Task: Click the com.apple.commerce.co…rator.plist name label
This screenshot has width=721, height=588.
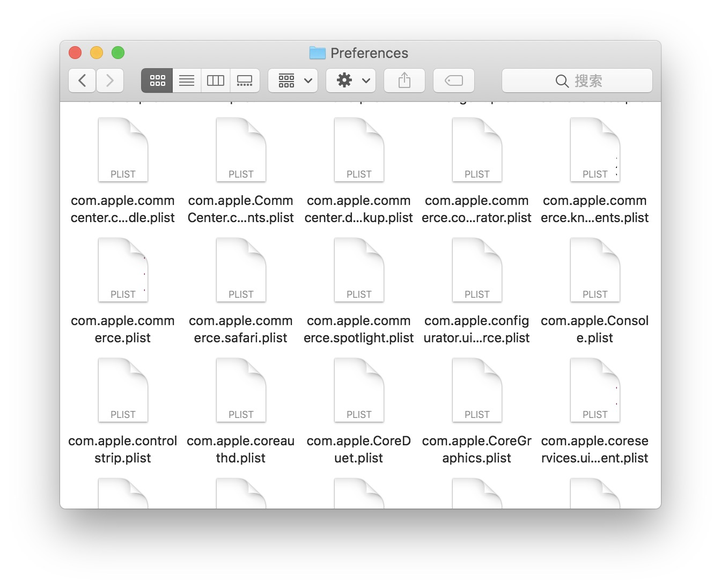Action: pos(477,209)
